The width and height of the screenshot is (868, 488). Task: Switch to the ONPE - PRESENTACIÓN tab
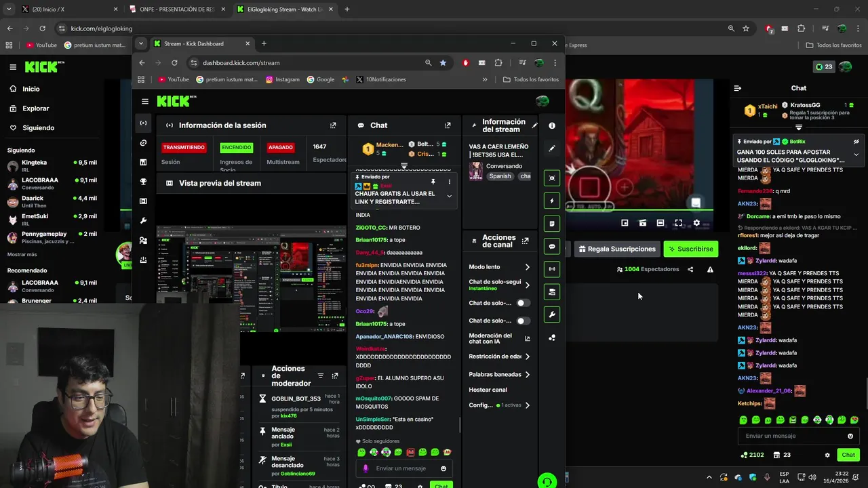(178, 9)
